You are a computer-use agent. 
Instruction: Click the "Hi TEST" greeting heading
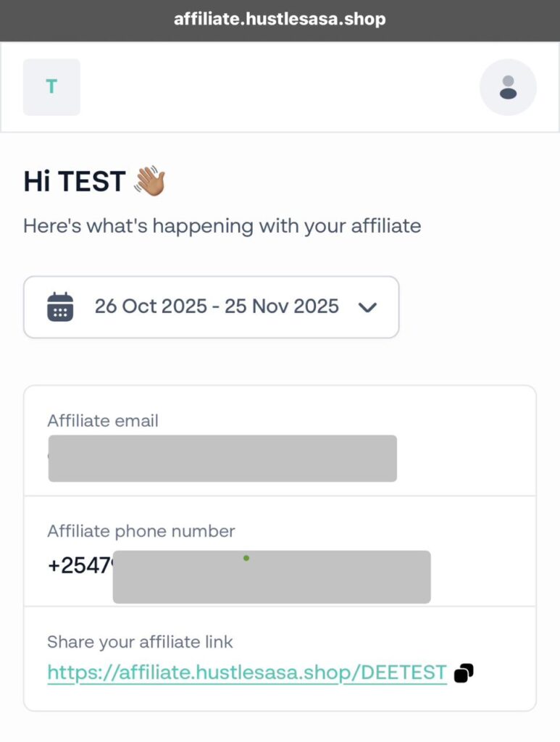click(75, 181)
